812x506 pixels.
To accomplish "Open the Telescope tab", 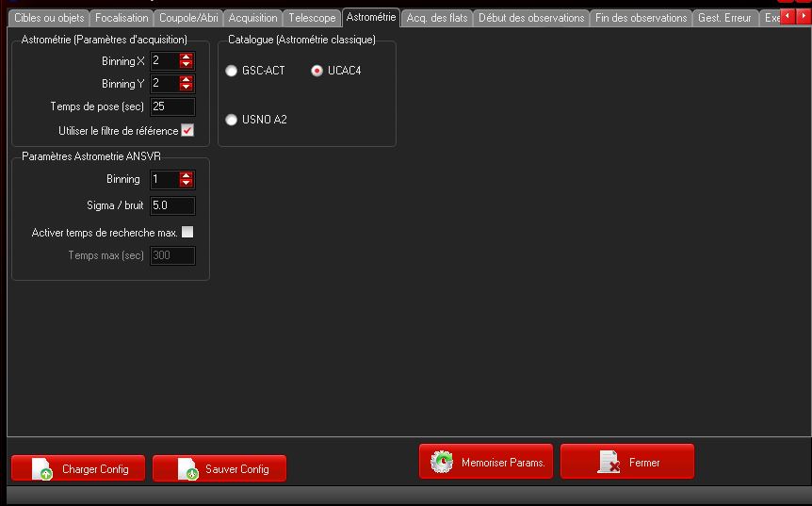I will (312, 18).
